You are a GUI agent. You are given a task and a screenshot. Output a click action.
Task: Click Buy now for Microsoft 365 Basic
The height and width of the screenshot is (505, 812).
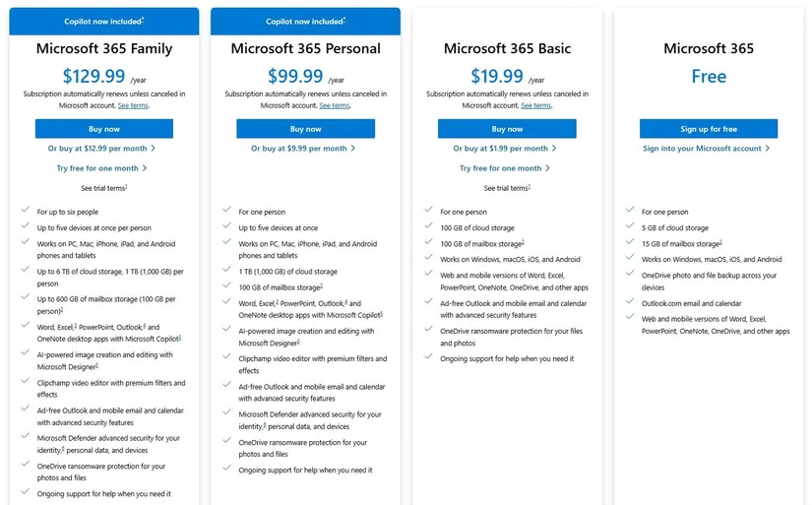tap(507, 129)
